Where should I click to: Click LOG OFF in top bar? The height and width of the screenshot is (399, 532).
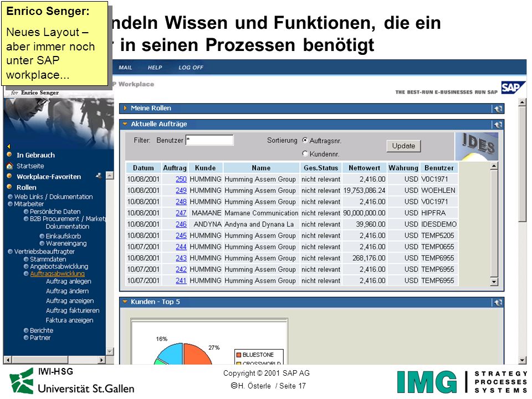191,68
